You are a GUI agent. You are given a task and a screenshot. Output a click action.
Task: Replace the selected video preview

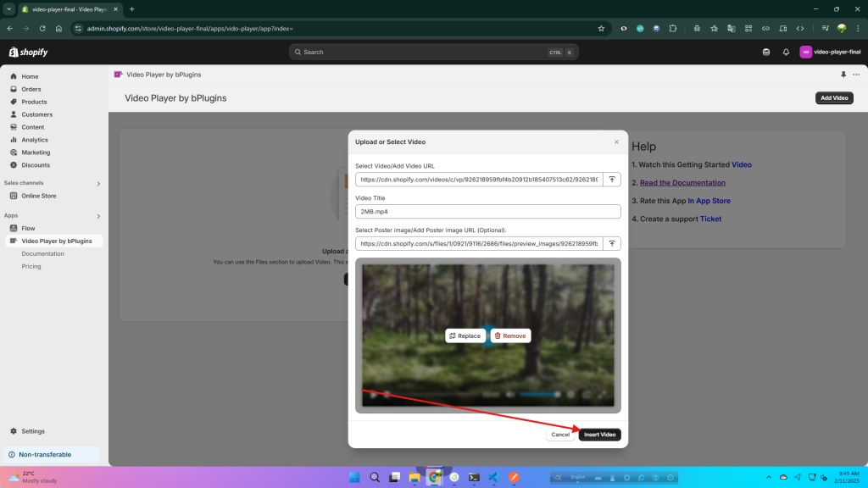465,336
